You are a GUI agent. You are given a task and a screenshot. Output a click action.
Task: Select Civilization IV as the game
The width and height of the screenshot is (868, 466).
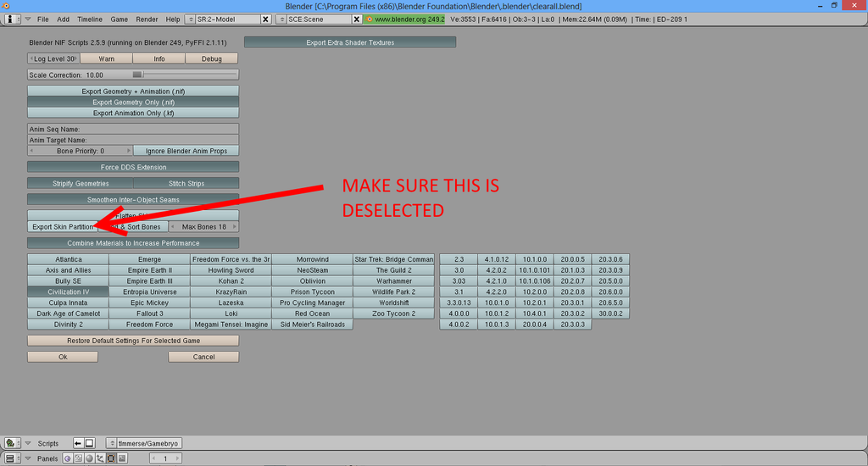click(68, 291)
